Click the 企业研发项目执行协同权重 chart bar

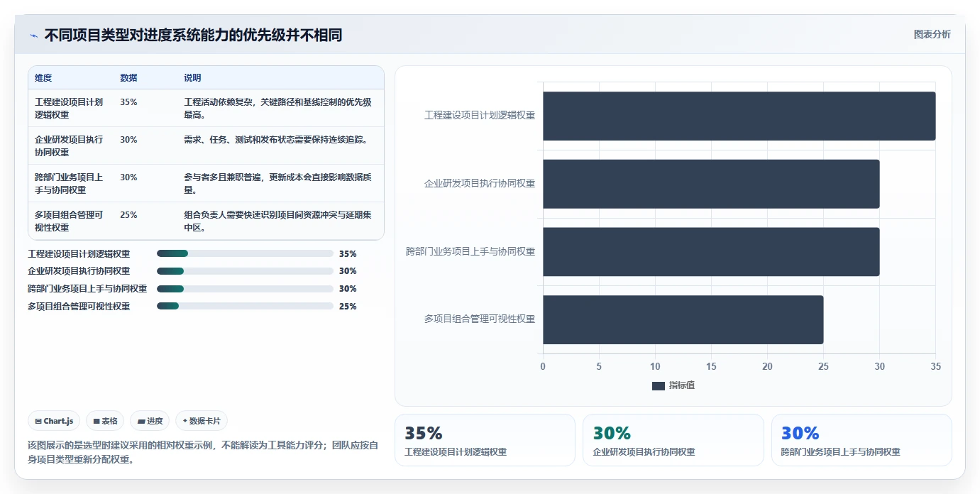(x=711, y=184)
